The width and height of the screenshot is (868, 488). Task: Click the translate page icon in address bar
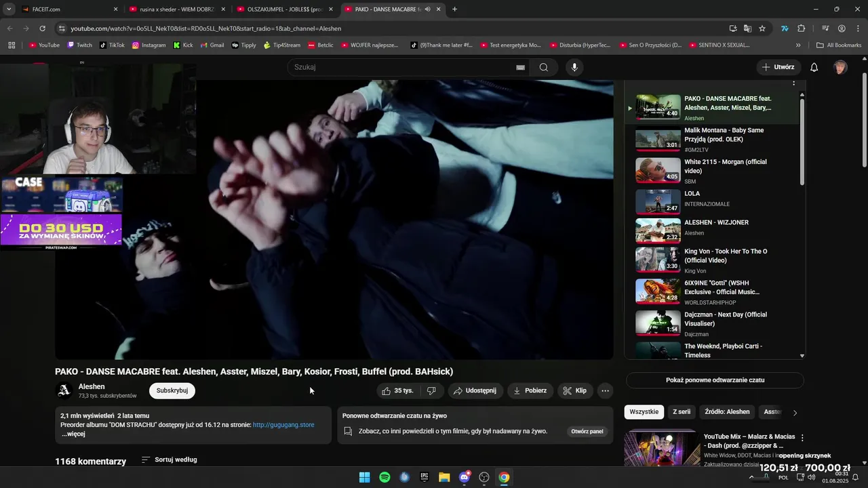tap(747, 28)
